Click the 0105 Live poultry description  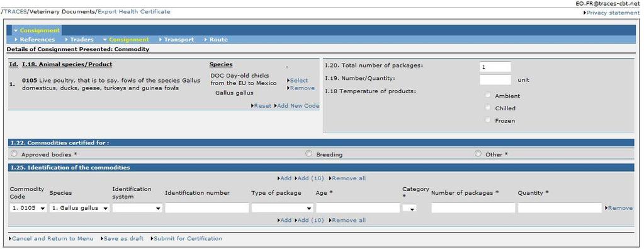click(111, 84)
